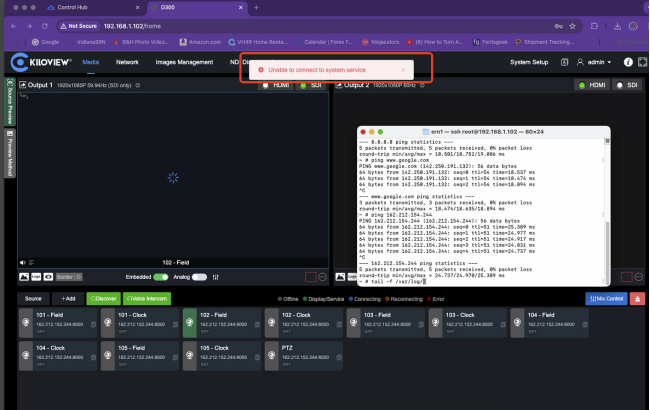Click the Source button
650x410 pixels.
(x=33, y=298)
